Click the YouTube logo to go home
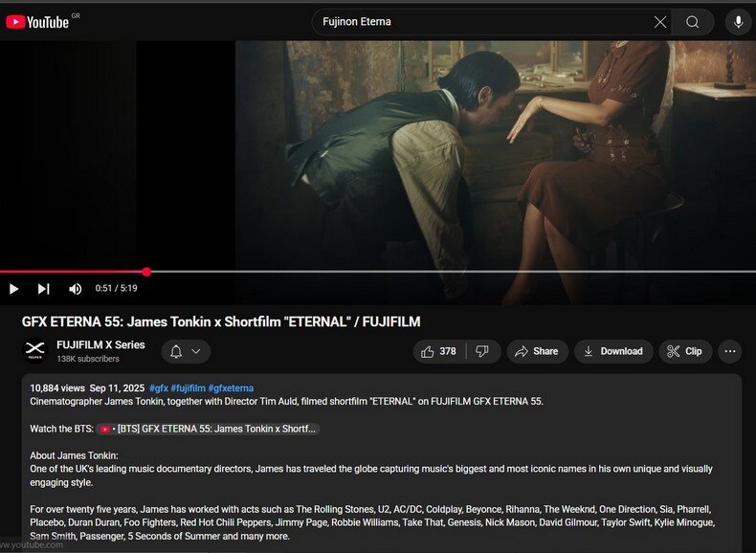Viewport: 756px width, 553px height. pos(38,21)
